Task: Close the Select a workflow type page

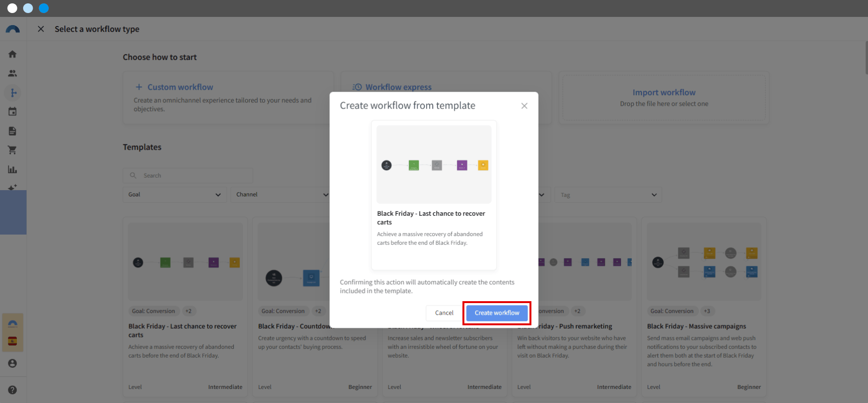Action: [41, 29]
